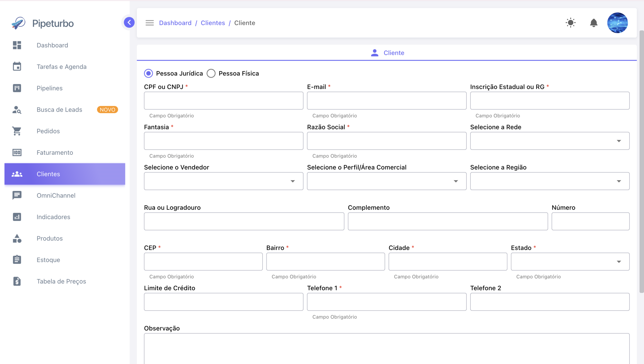Click the Pipelines board icon in the sidebar
Image resolution: width=644 pixels, height=364 pixels.
(17, 88)
